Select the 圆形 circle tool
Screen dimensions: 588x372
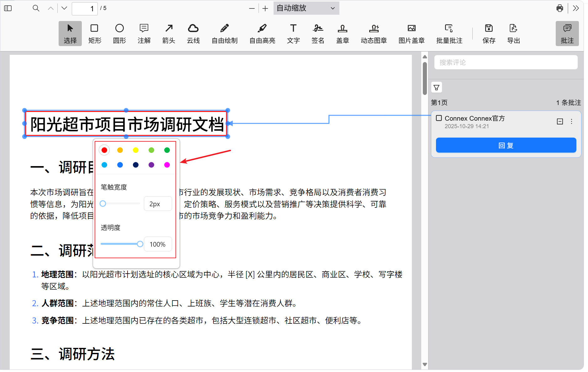(x=119, y=33)
